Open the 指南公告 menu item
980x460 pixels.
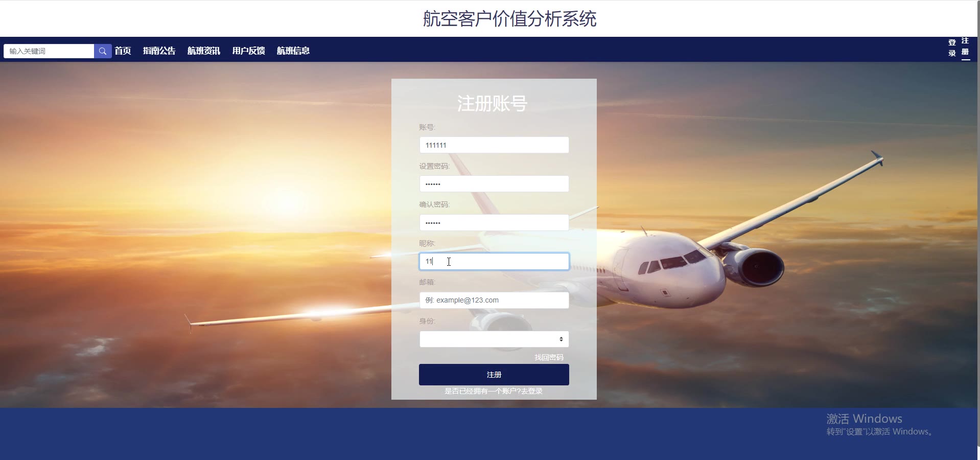[159, 51]
